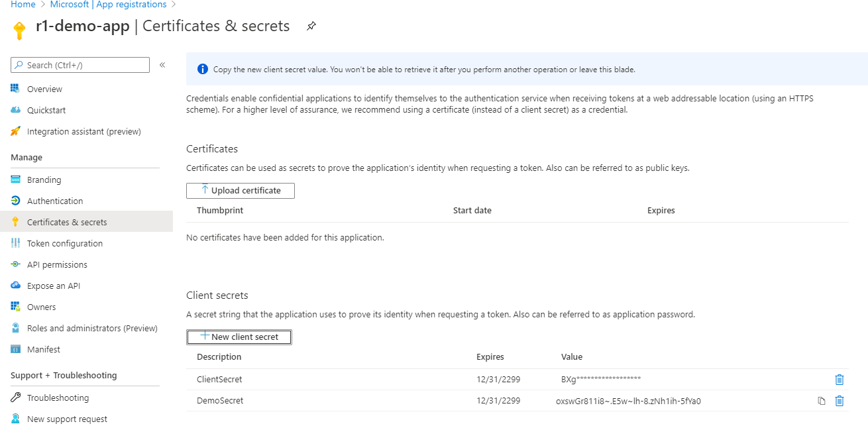Open the Quickstart menu item
The image size is (868, 428).
coord(46,110)
